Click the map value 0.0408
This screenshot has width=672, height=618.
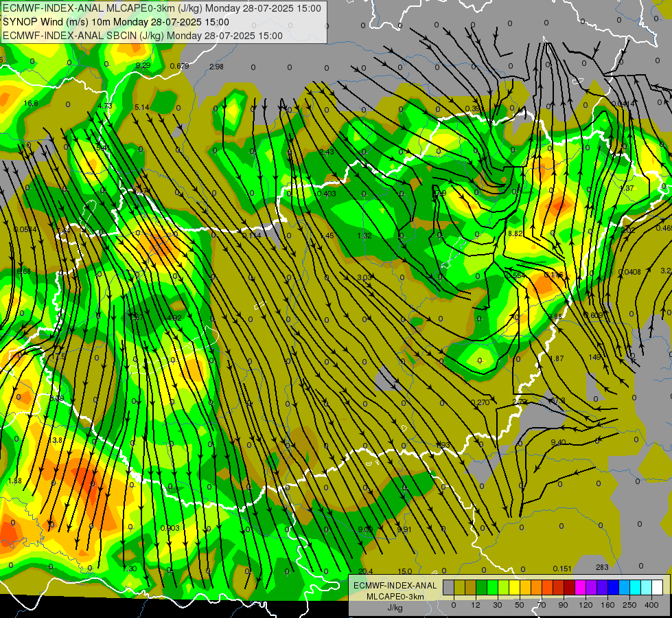(x=629, y=272)
